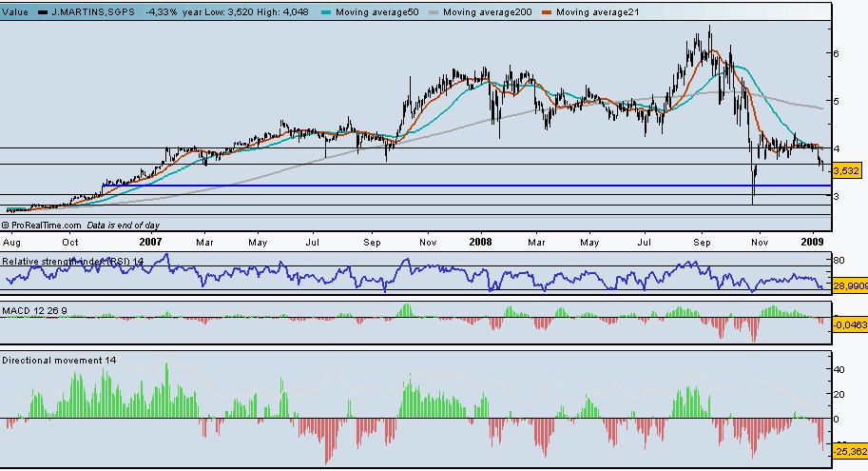Click the 2009 year label on time axis
Image resolution: width=868 pixels, height=471 pixels.
[x=813, y=242]
